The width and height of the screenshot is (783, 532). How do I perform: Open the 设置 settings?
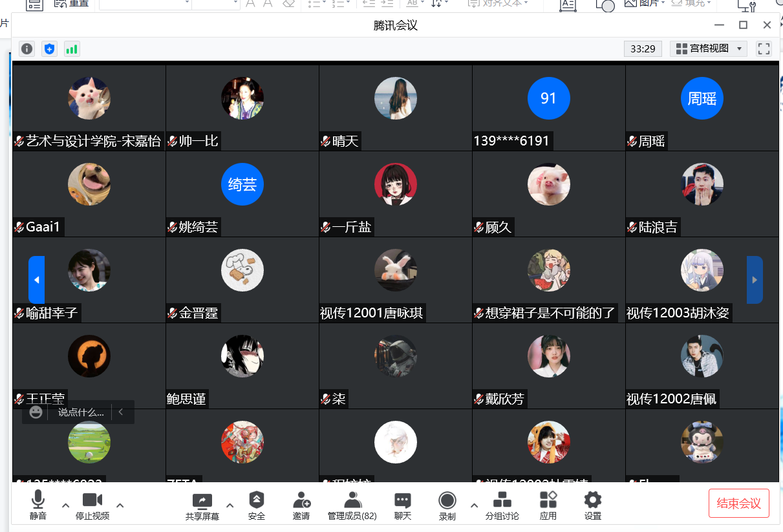(x=592, y=505)
